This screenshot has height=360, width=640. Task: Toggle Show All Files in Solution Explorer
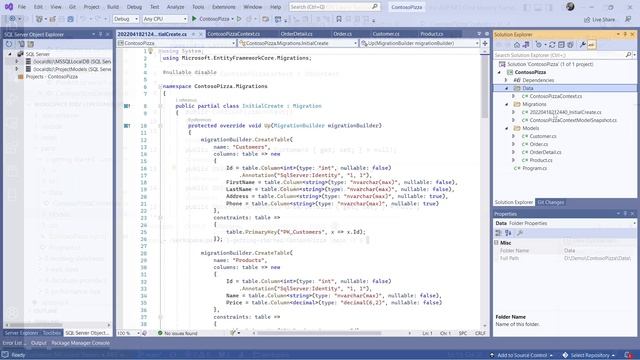tap(570, 45)
